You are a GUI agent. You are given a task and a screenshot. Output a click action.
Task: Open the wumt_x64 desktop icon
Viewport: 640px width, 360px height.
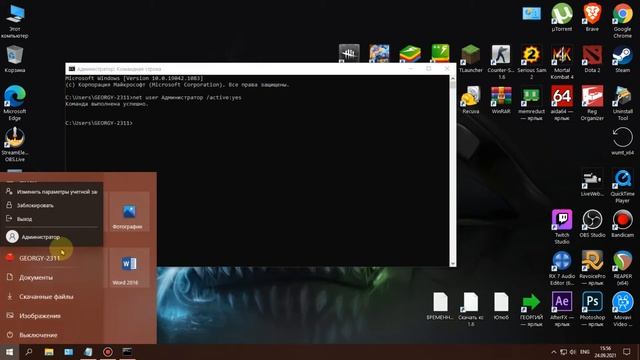pyautogui.click(x=622, y=141)
